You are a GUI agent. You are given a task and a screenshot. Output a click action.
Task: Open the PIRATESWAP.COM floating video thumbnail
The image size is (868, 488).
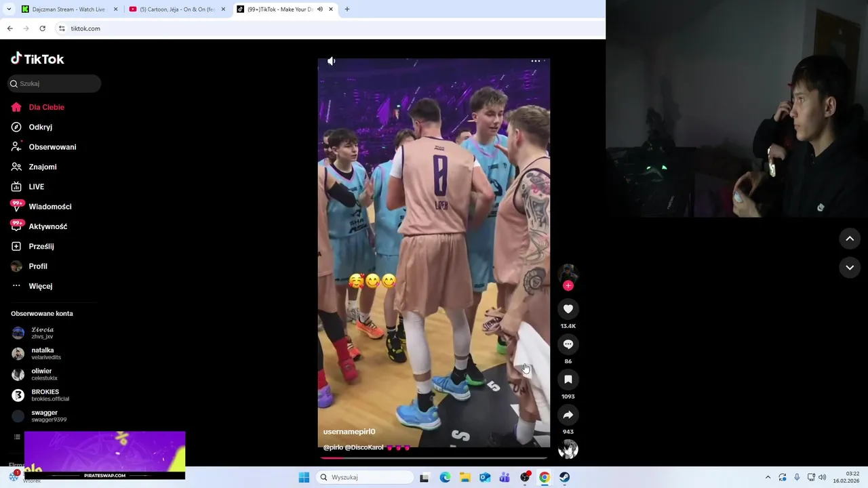pyautogui.click(x=104, y=455)
